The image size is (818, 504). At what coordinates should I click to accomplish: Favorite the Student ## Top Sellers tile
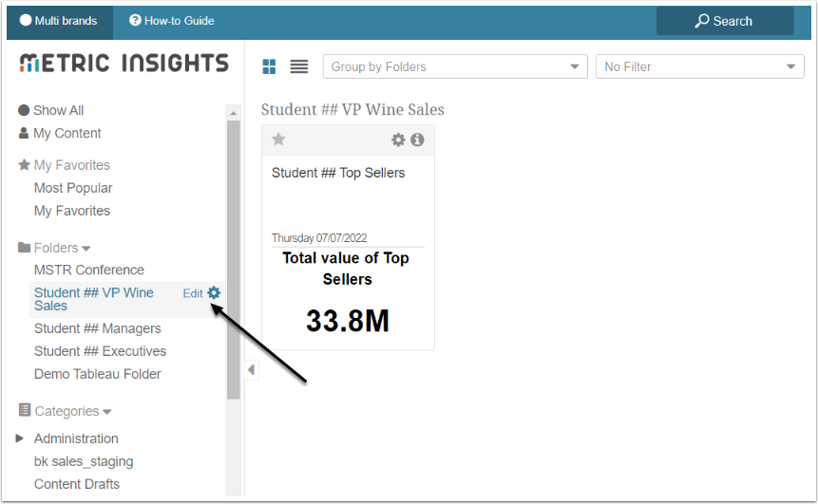click(278, 140)
